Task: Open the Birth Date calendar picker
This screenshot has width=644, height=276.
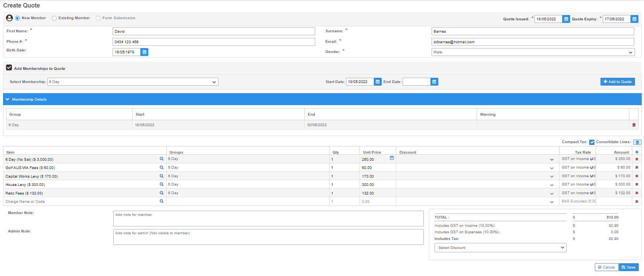Action: (144, 52)
